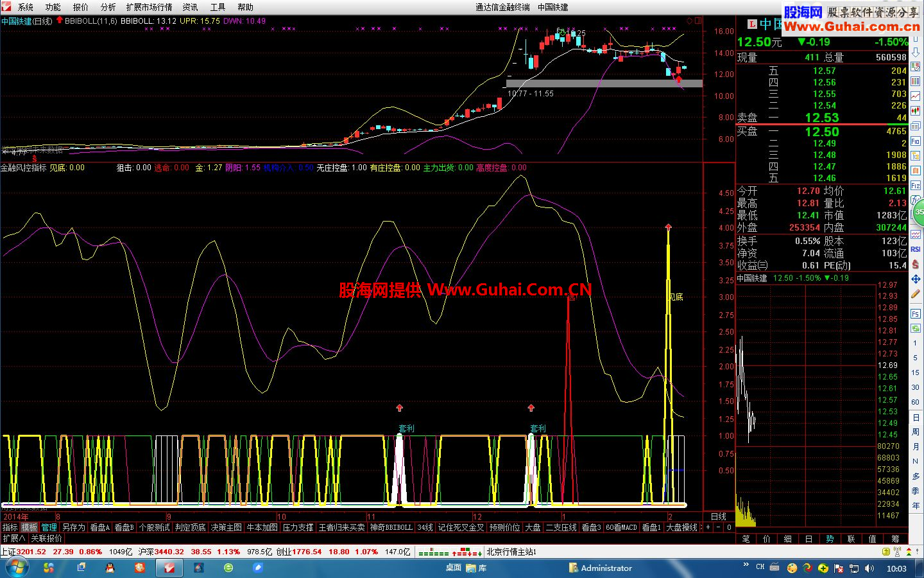Click the 指标 indicator tab
The height and width of the screenshot is (578, 924).
(10, 527)
